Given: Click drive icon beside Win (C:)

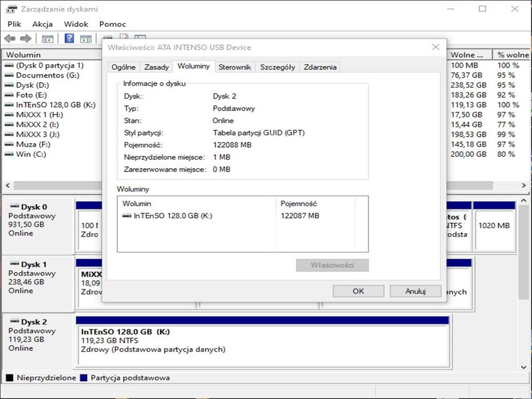Looking at the screenshot, I should pyautogui.click(x=9, y=154).
